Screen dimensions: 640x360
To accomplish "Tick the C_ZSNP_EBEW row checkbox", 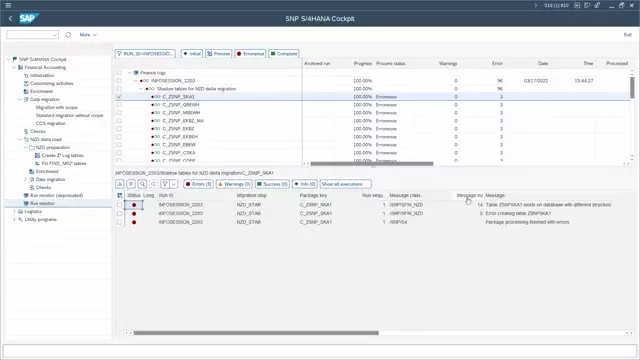I will pos(119,145).
